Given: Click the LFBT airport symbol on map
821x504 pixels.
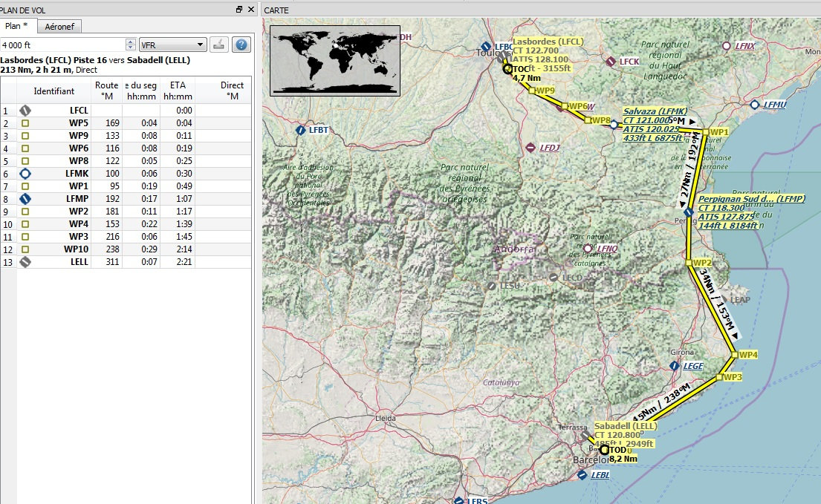Looking at the screenshot, I should click(300, 130).
